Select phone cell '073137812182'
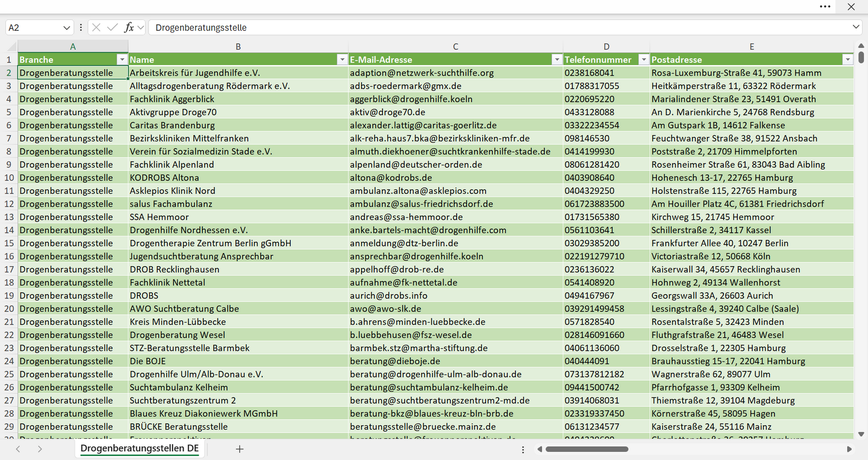This screenshot has width=868, height=460. tap(606, 374)
